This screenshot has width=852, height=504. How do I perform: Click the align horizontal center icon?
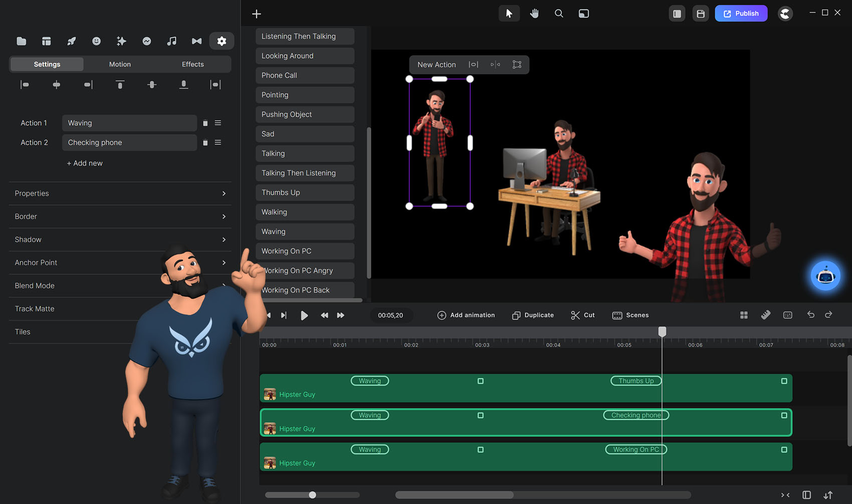[x=56, y=85]
